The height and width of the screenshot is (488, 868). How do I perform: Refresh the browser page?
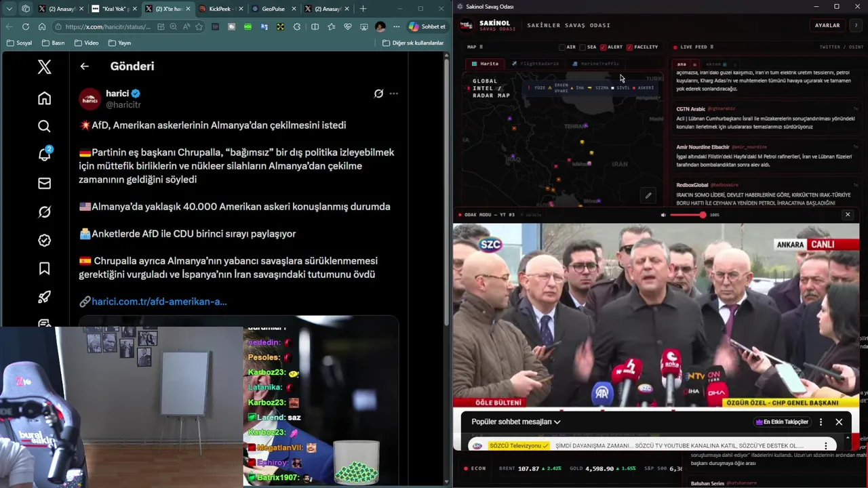click(x=25, y=26)
